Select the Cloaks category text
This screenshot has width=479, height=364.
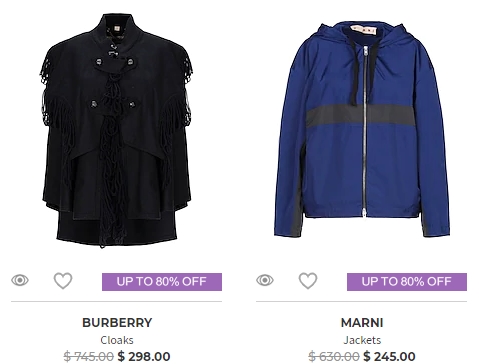point(117,340)
